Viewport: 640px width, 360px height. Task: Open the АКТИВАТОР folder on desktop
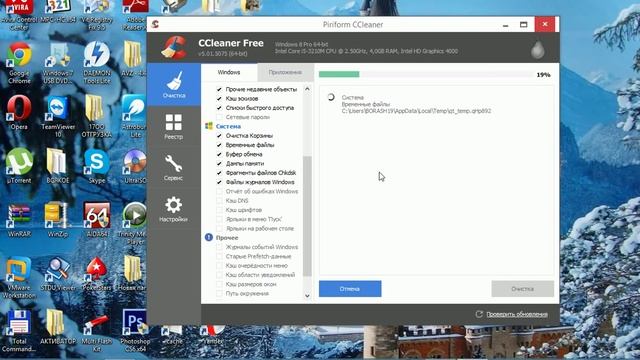click(x=58, y=327)
